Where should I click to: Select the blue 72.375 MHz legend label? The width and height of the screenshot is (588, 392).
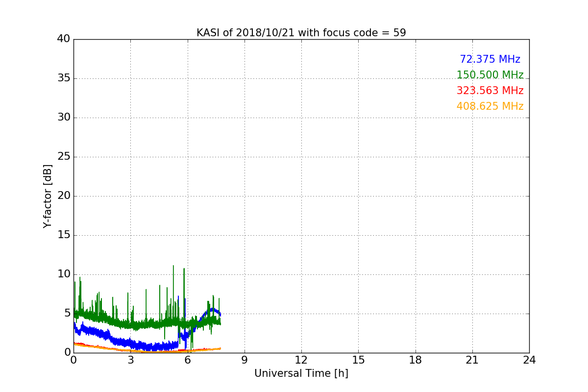[490, 59]
